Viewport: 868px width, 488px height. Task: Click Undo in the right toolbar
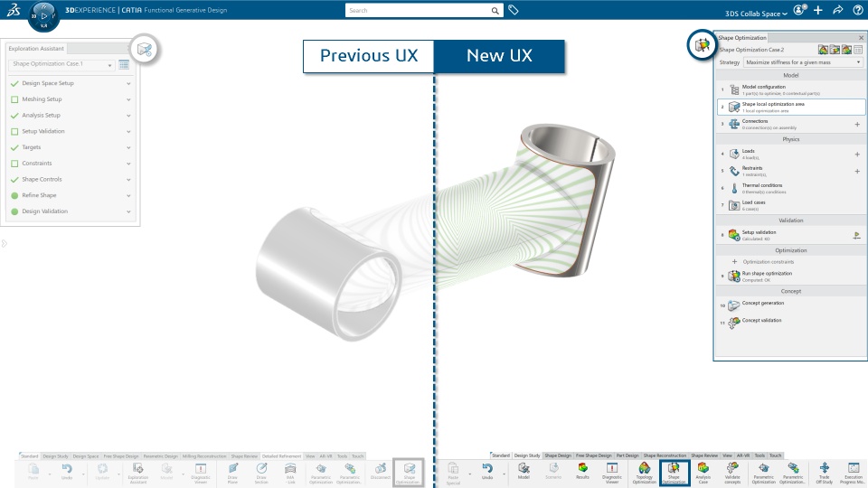tap(487, 472)
